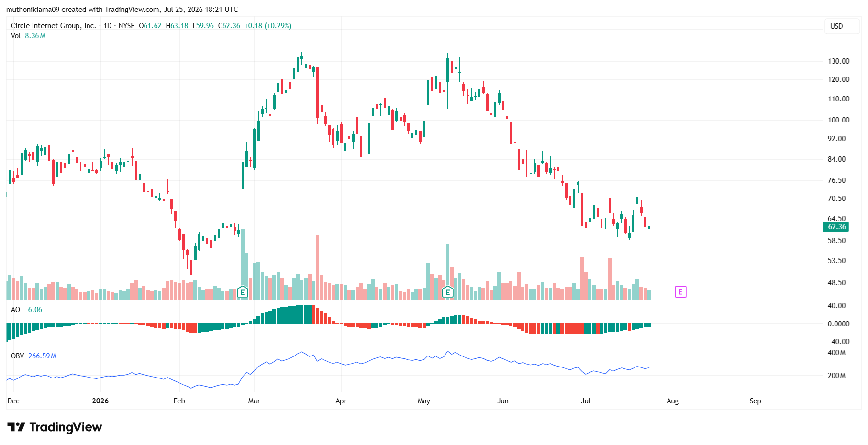Click the 58.50 price axis label
This screenshot has height=445, width=868.
pyautogui.click(x=836, y=241)
